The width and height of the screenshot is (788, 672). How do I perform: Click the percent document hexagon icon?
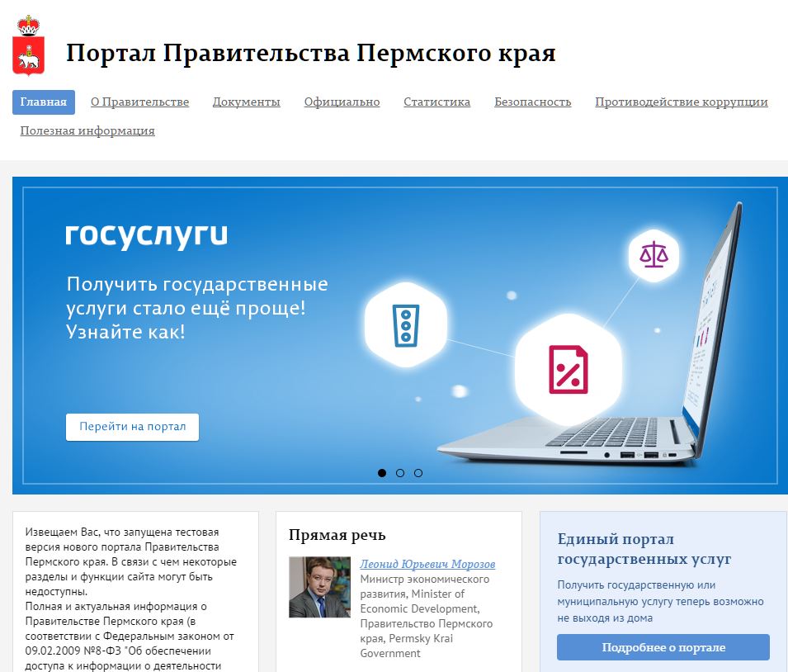(568, 368)
